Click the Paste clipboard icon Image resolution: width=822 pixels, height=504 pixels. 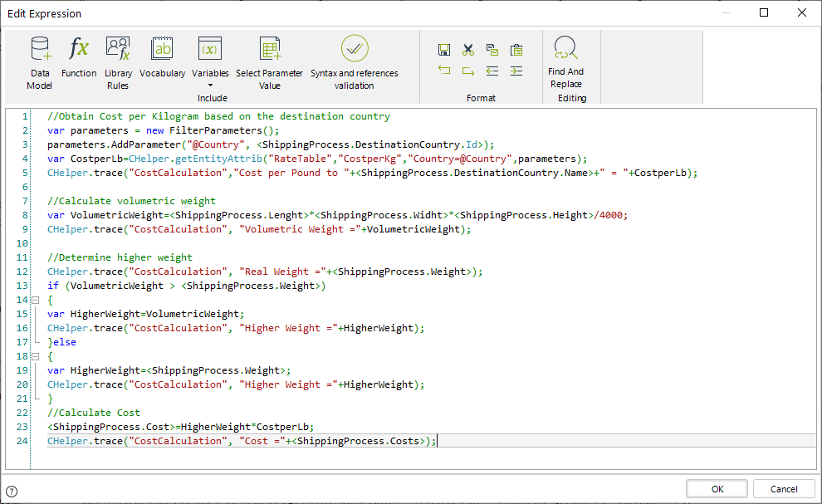click(x=516, y=50)
